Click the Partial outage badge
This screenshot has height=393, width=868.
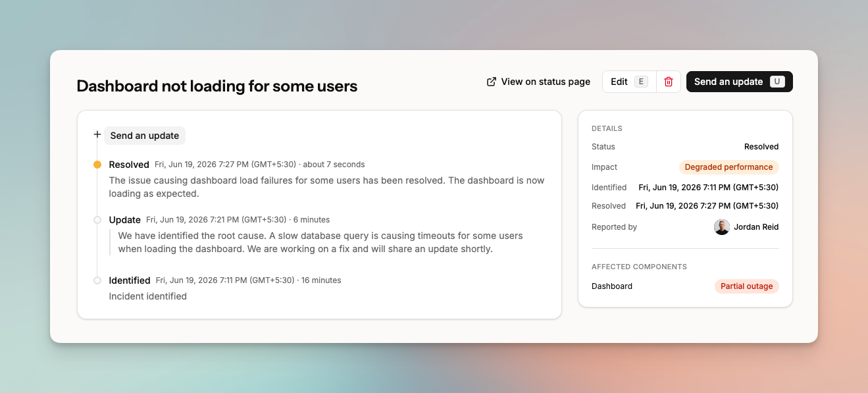[747, 286]
